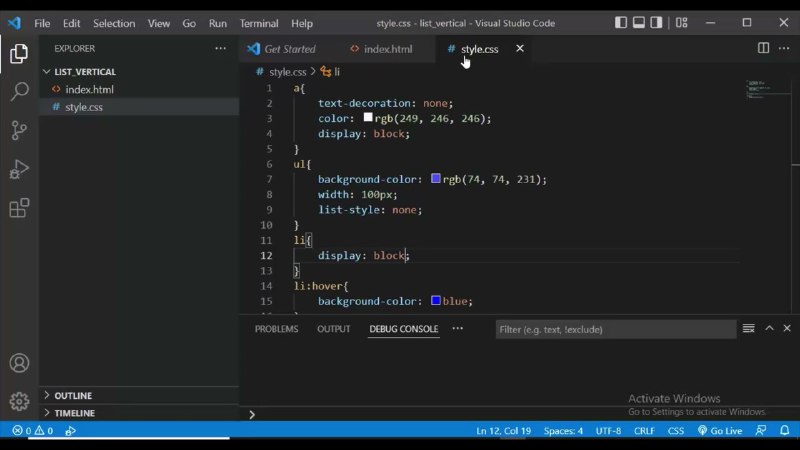800x450 pixels.
Task: Open notifications bell in status bar
Action: 785,431
